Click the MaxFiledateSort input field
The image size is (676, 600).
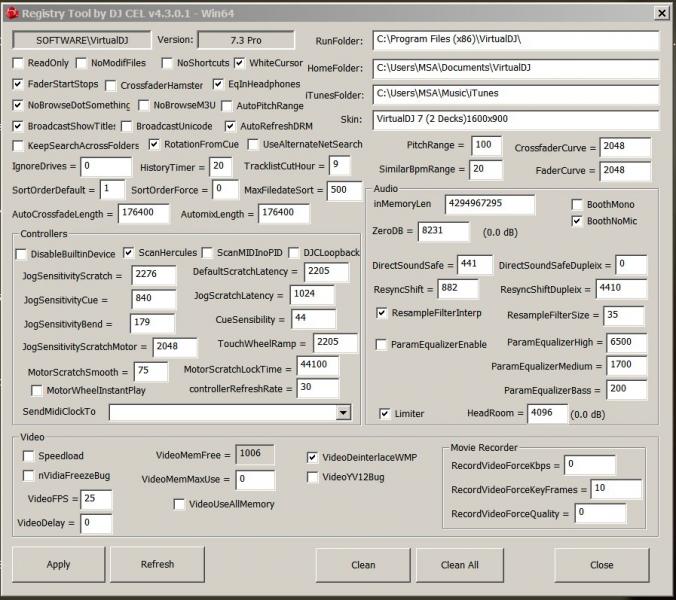pyautogui.click(x=344, y=191)
